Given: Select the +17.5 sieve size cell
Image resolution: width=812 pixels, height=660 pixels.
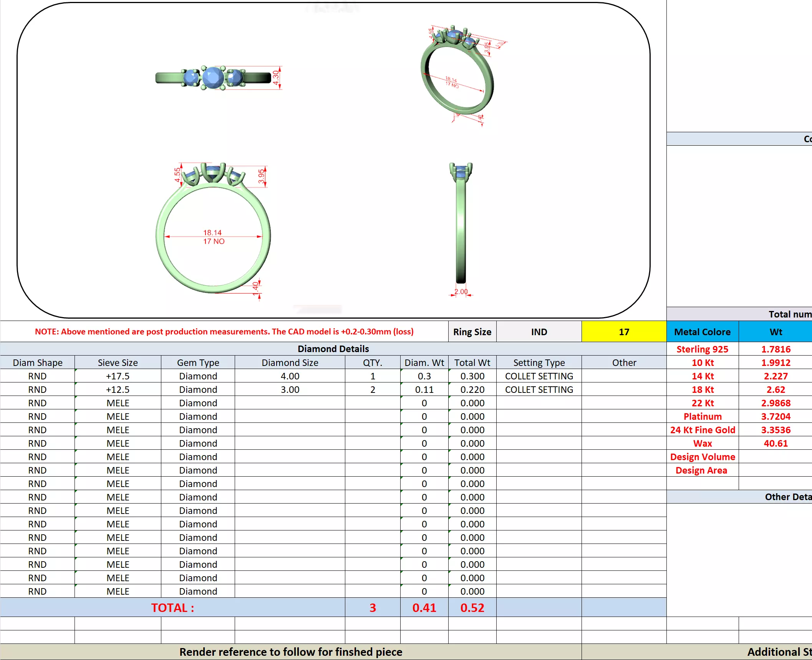Looking at the screenshot, I should [x=118, y=376].
